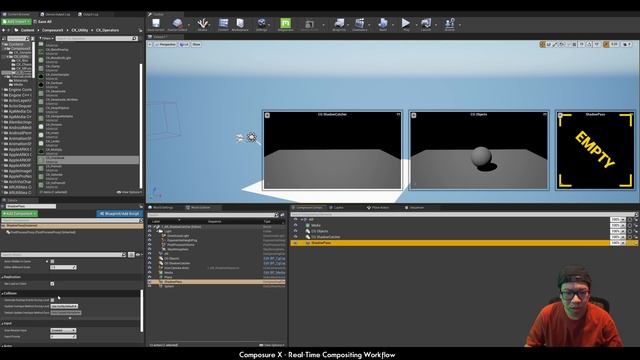Click the green Megascans toolbar icon
This screenshot has width=640, height=360.
285,23
